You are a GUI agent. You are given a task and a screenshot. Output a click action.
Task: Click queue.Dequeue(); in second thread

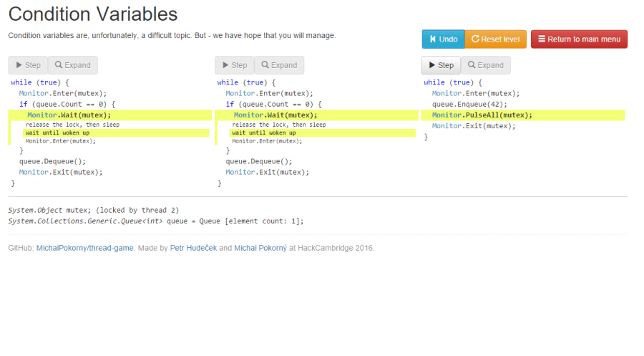click(x=259, y=162)
